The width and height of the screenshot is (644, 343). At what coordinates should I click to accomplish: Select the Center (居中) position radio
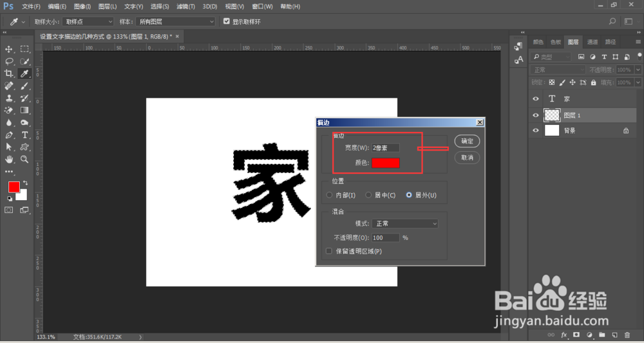368,195
